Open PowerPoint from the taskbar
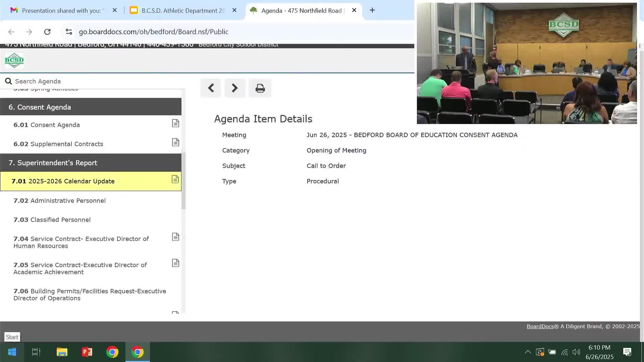This screenshot has width=644, height=362. [87, 352]
